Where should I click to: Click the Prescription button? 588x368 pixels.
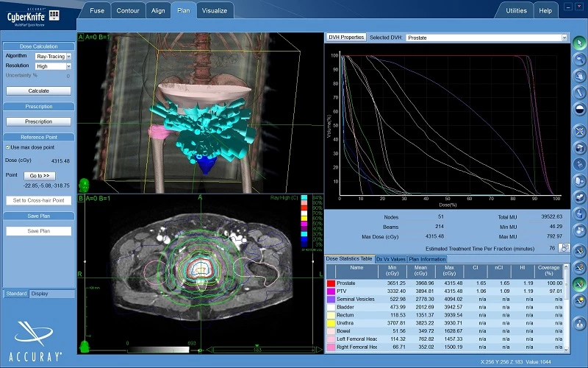point(39,121)
